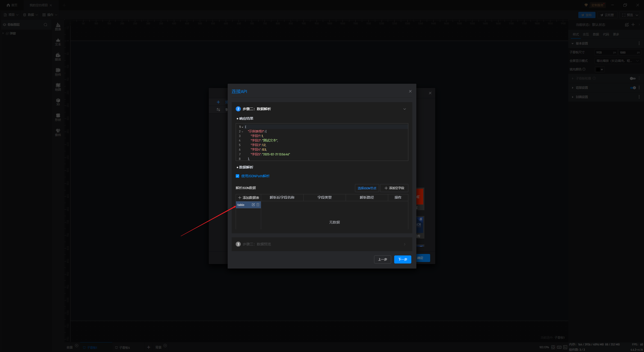This screenshot has width=644, height=352.
Task: Open the 填充颜色 color swatch
Action: click(x=599, y=69)
